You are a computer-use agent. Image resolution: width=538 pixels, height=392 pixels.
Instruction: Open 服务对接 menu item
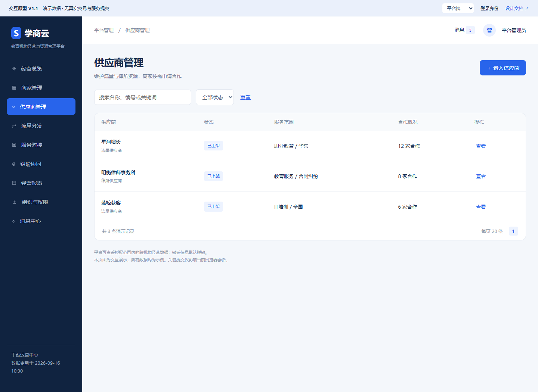pyautogui.click(x=41, y=145)
